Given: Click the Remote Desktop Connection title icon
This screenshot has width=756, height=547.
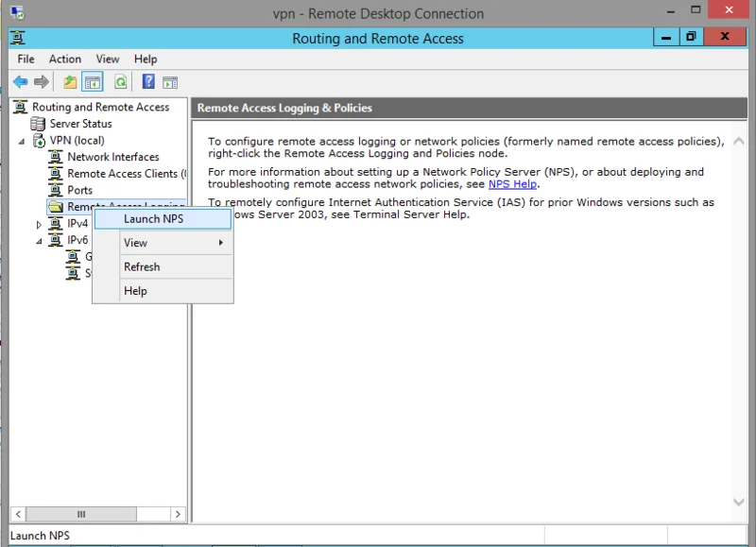Looking at the screenshot, I should (17, 12).
